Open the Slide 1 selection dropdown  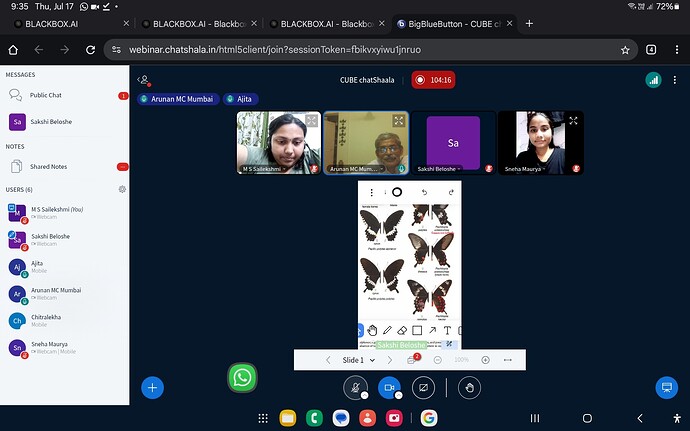(359, 360)
